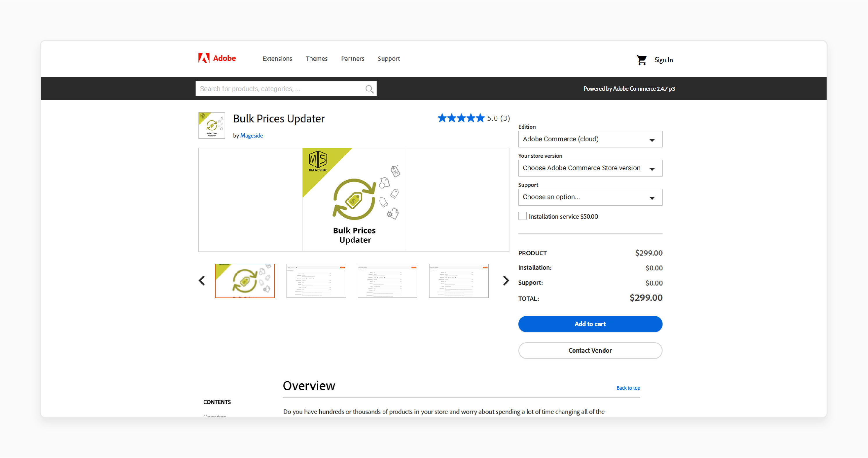Click the small Bulk Prices Updater product icon
The image size is (868, 458).
tap(212, 125)
